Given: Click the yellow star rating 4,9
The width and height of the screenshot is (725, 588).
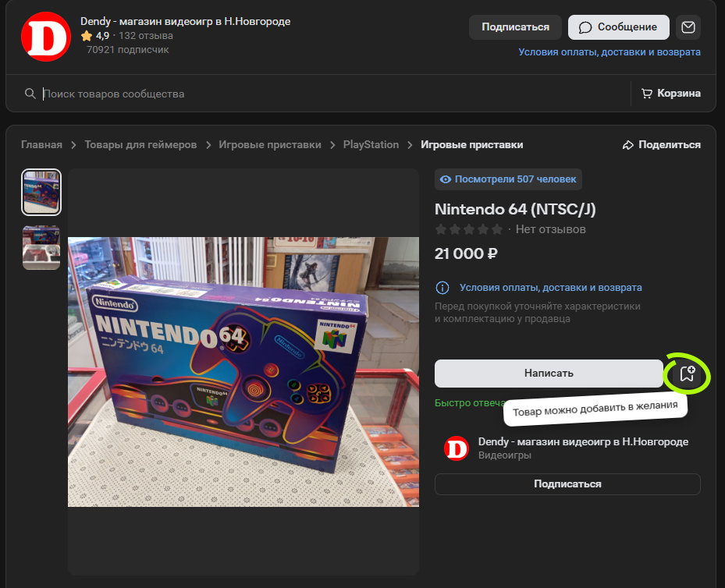Looking at the screenshot, I should coord(95,36).
